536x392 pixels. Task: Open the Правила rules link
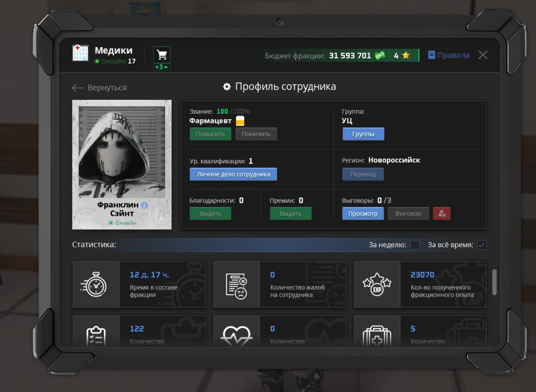click(x=449, y=55)
